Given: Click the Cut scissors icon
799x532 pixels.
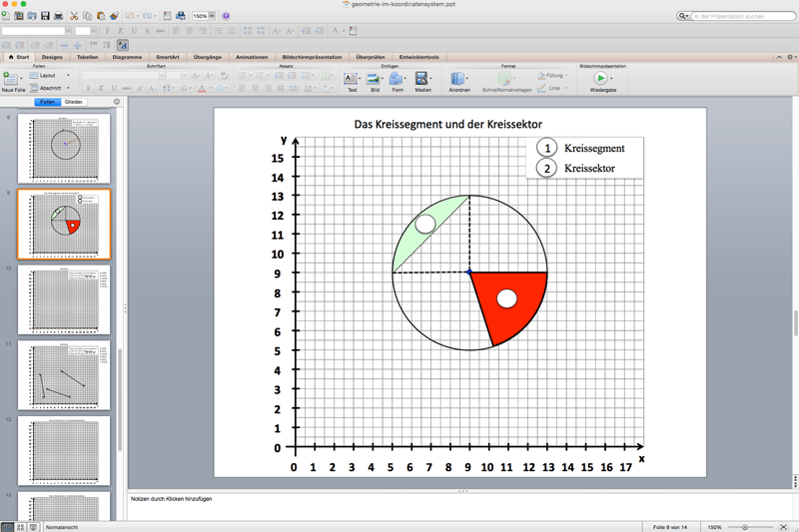Looking at the screenshot, I should point(74,16).
